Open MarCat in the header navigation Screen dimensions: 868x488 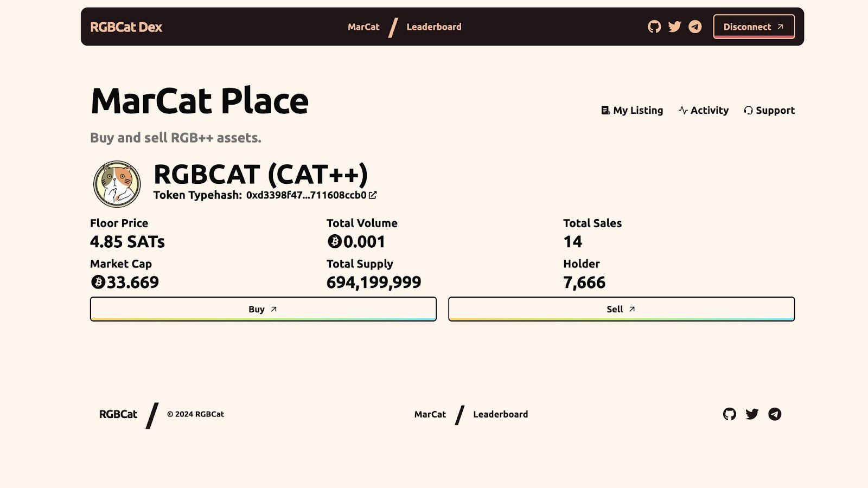[x=363, y=27]
